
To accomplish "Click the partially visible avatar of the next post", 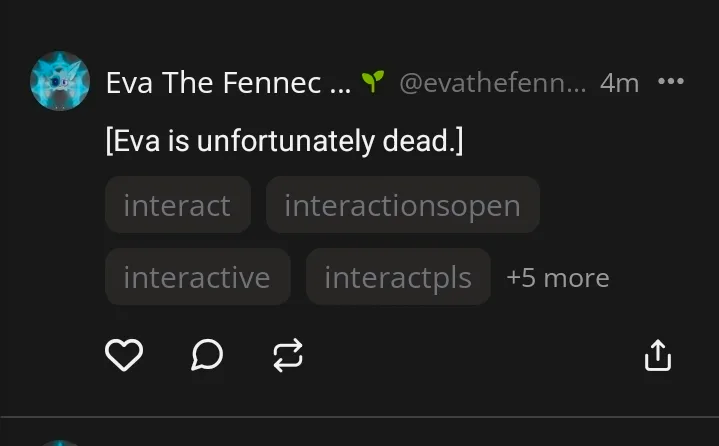I will coord(60,442).
